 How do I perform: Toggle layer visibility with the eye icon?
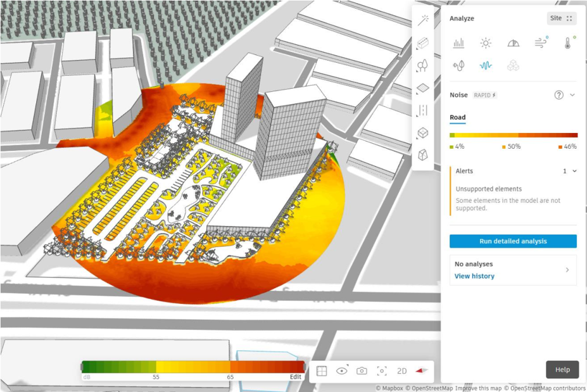coord(342,371)
